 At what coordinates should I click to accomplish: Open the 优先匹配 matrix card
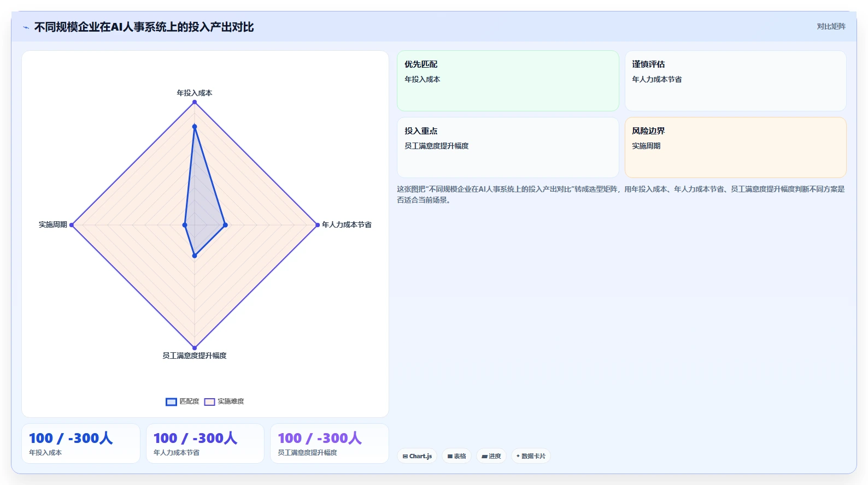pos(508,81)
